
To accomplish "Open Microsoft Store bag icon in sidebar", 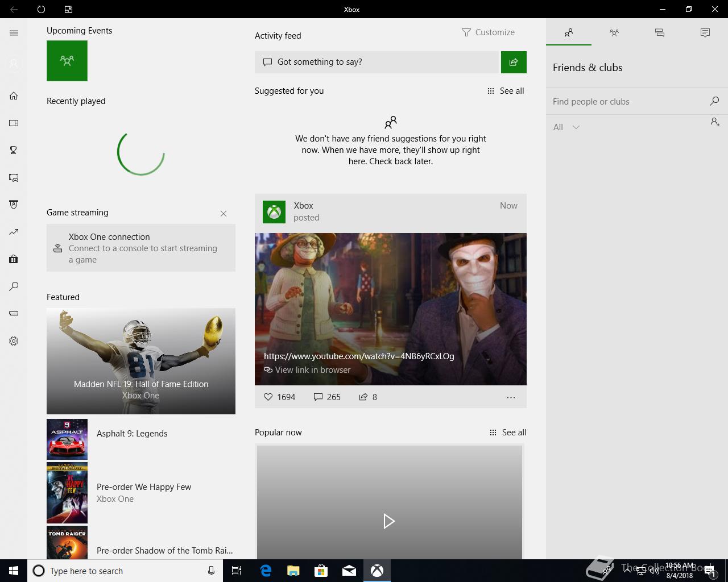I will point(14,259).
